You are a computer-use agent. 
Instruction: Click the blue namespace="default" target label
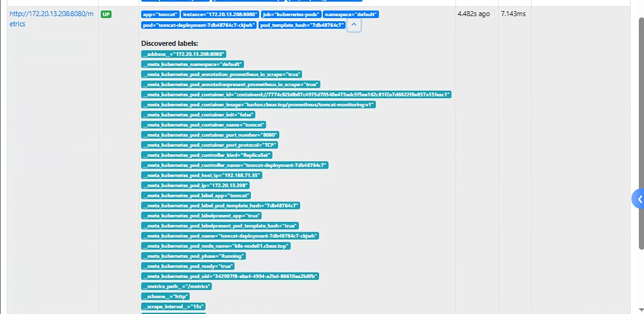coord(352,14)
